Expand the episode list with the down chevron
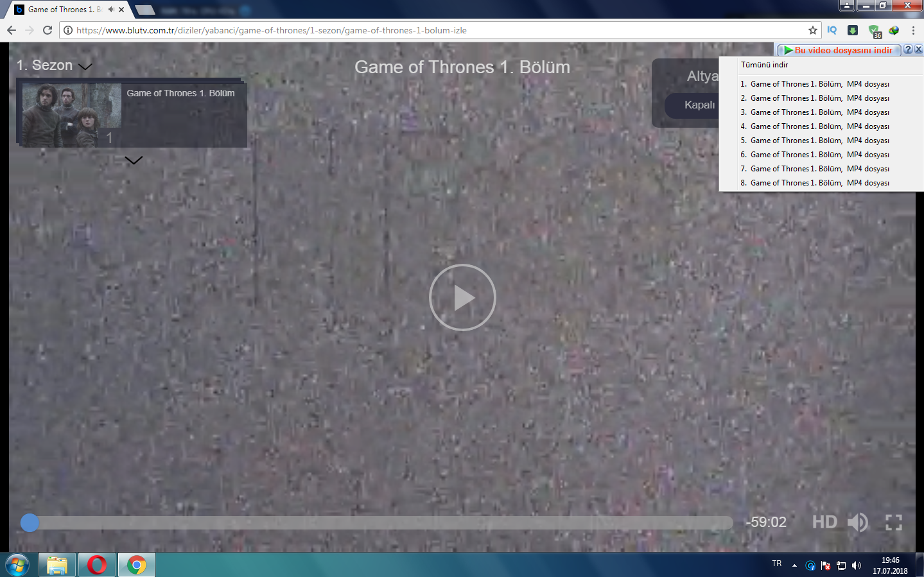This screenshot has height=577, width=924. [134, 160]
